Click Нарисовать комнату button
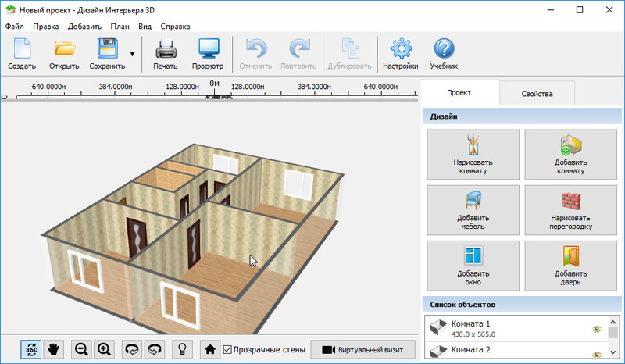Viewport: 625px width, 364px height. pyautogui.click(x=473, y=155)
